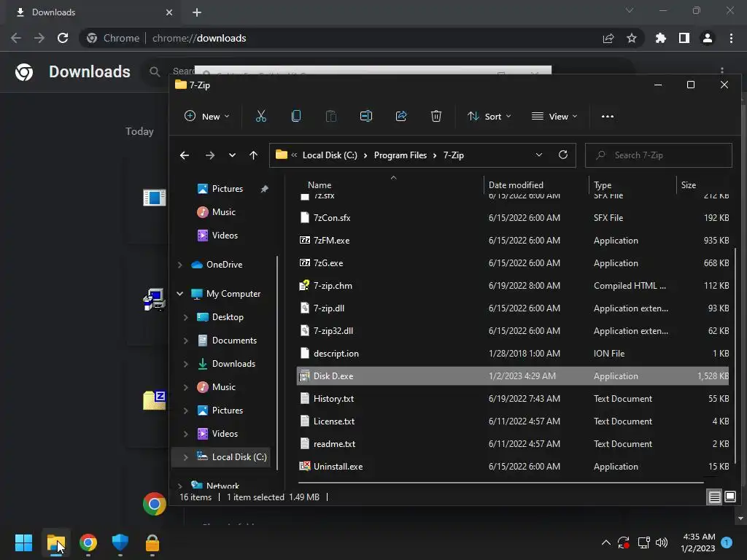
Task: Click the Uninstall.exe file icon
Action: (305, 466)
